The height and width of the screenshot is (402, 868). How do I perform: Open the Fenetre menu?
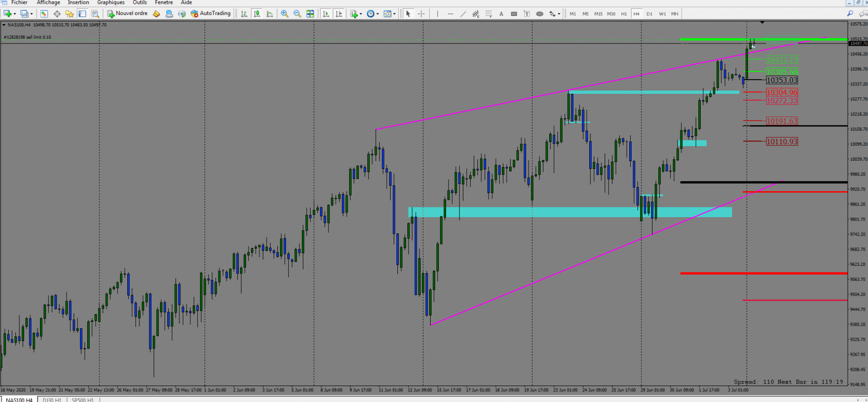(164, 2)
